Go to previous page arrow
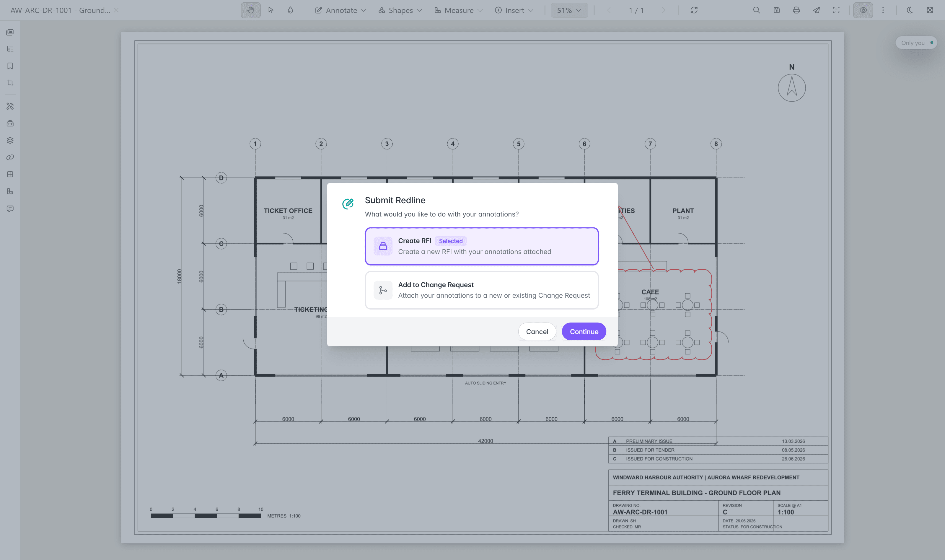945x560 pixels. coord(609,10)
